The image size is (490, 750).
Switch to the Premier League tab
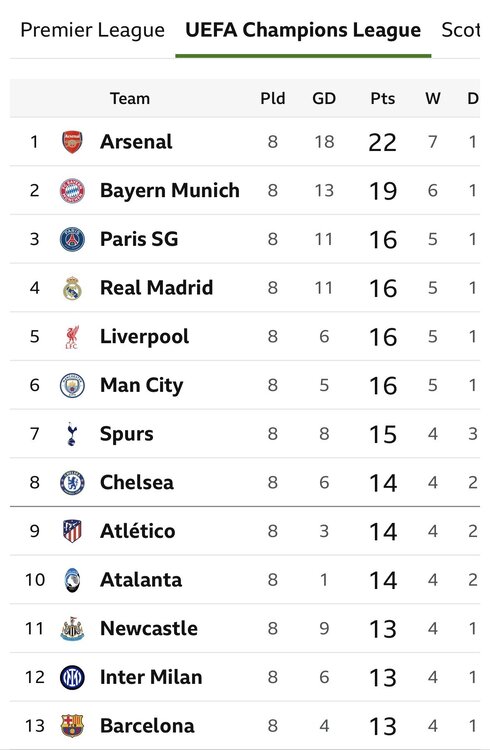tap(92, 30)
